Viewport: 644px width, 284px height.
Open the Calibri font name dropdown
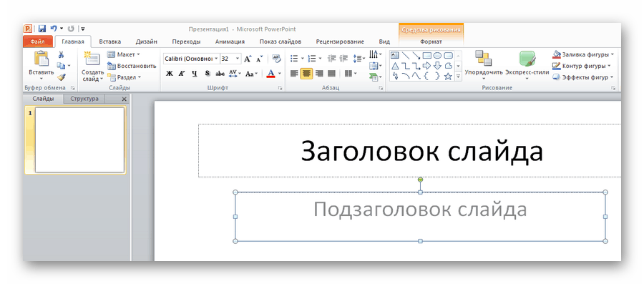click(x=191, y=59)
